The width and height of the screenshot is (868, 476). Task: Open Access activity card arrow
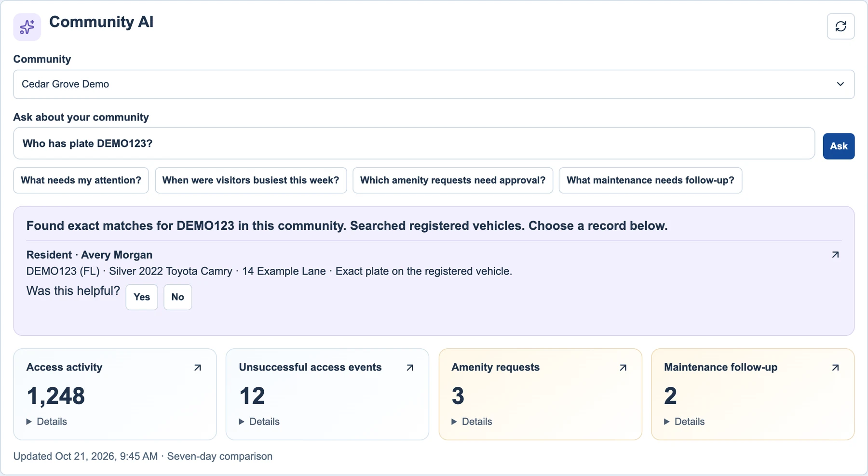pyautogui.click(x=197, y=368)
